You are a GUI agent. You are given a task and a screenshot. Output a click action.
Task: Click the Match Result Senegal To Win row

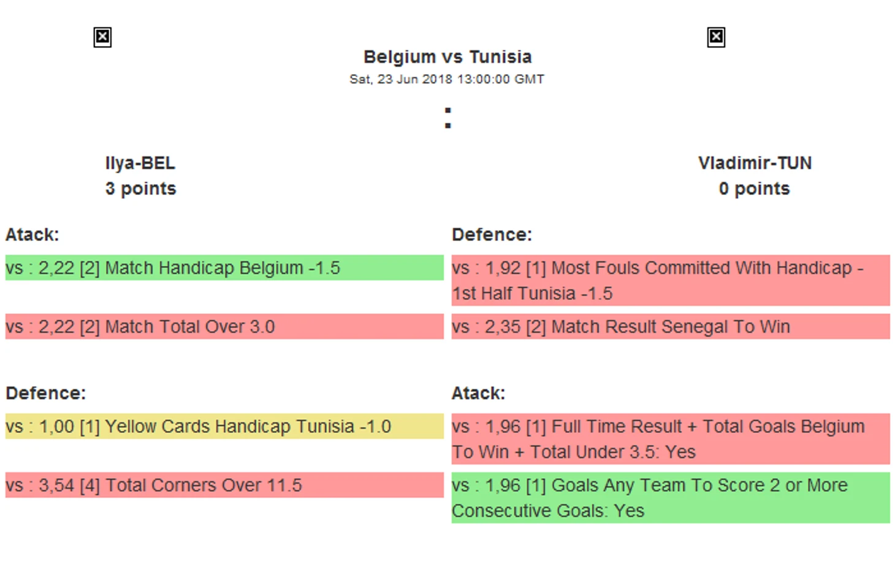pos(670,327)
